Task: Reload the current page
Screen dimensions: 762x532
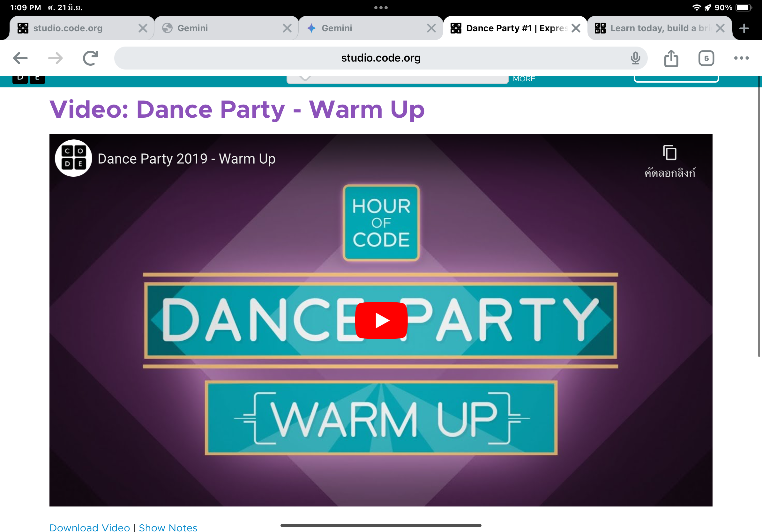Action: pos(90,58)
